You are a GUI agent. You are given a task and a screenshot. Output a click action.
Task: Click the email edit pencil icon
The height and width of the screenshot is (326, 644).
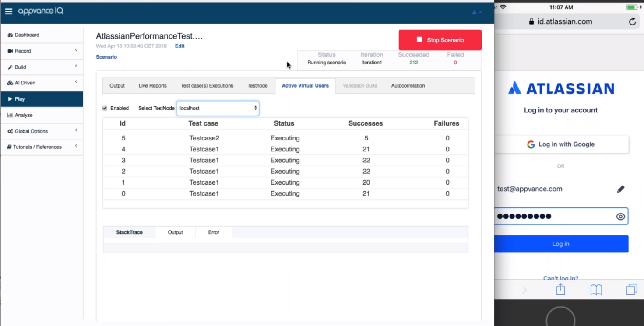pos(621,189)
